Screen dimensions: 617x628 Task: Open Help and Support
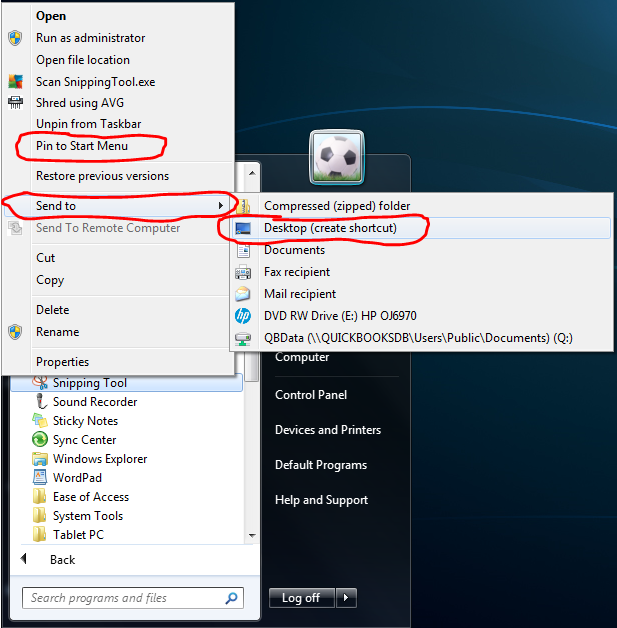321,500
